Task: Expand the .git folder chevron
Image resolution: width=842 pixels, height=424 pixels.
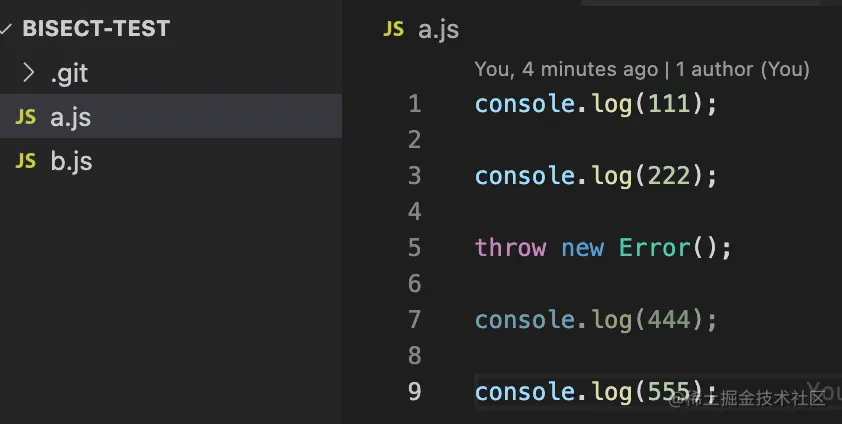Action: tap(29, 73)
